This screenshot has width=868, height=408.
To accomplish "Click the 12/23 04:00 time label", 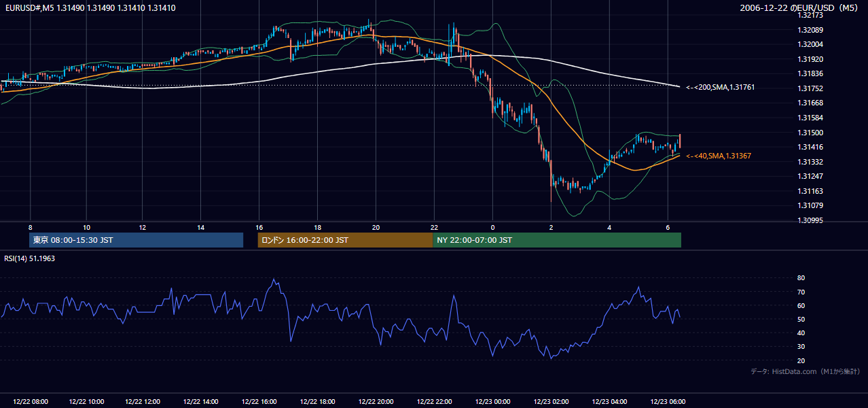I will click(x=609, y=401).
